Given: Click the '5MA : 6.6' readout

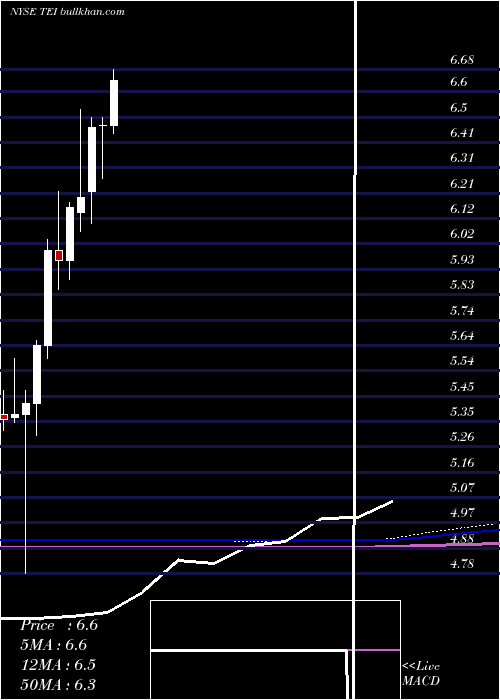Looking at the screenshot, I should (x=54, y=645).
